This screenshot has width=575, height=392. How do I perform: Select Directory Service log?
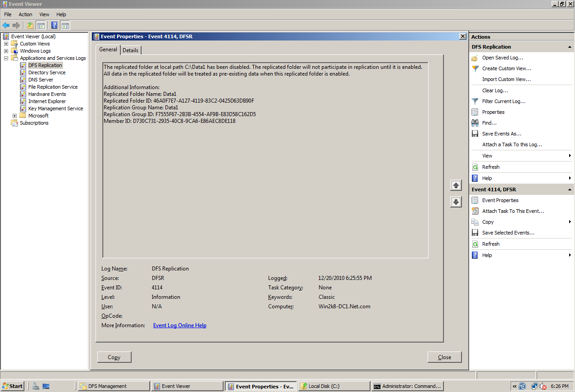47,72
